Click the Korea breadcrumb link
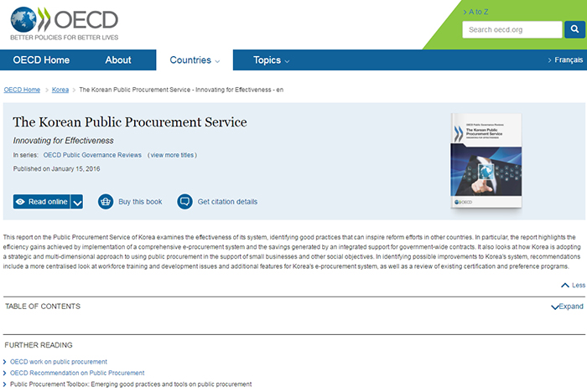Screen dimensions: 587x392 [x=60, y=90]
